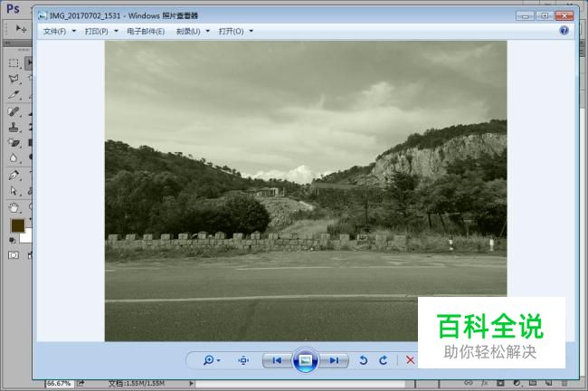Rotate photo clockwise

384,360
